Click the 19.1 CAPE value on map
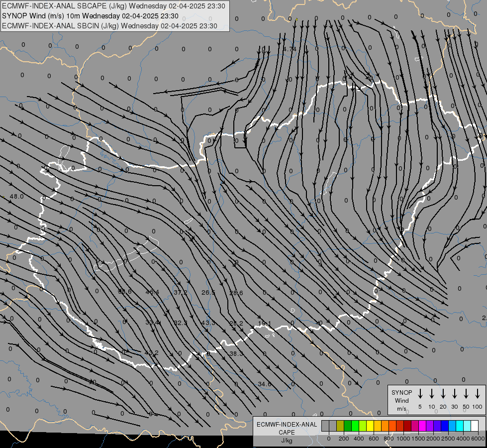This screenshot has height=448, width=487. tap(265, 324)
